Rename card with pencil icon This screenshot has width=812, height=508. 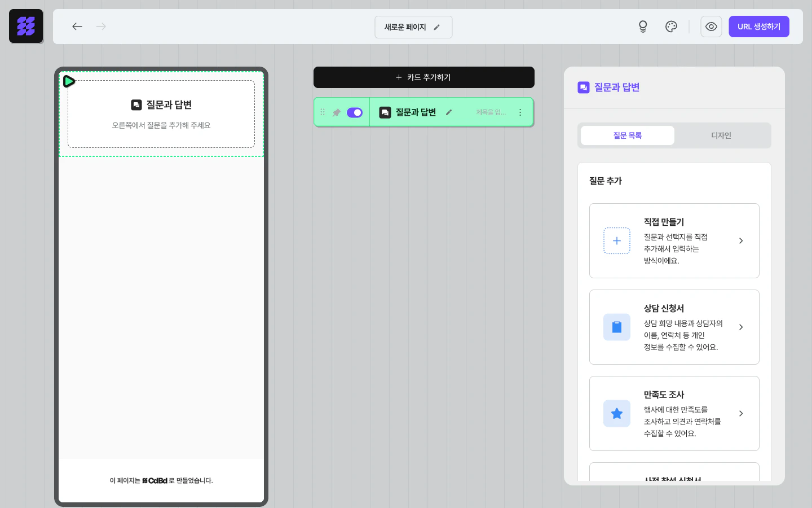(x=449, y=112)
